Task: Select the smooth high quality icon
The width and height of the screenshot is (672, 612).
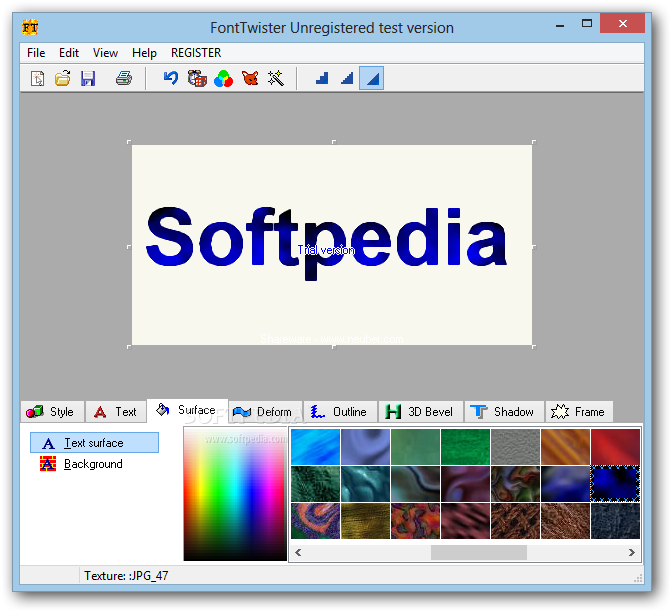Action: pyautogui.click(x=372, y=78)
